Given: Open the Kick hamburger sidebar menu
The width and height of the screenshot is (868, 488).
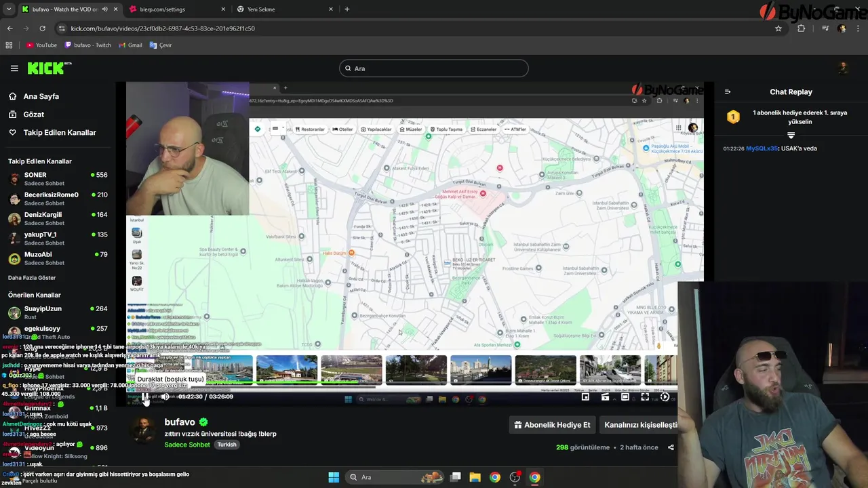Looking at the screenshot, I should coord(14,68).
